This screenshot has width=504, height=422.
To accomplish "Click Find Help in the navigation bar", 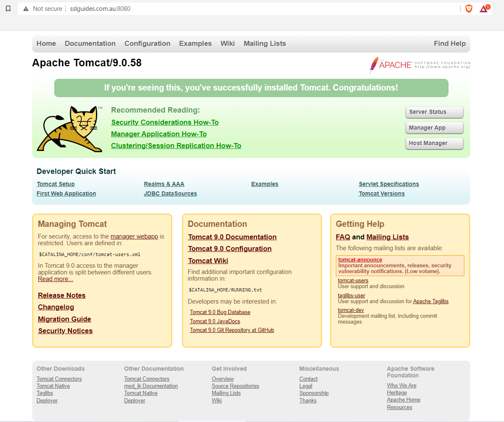I will 450,43.
